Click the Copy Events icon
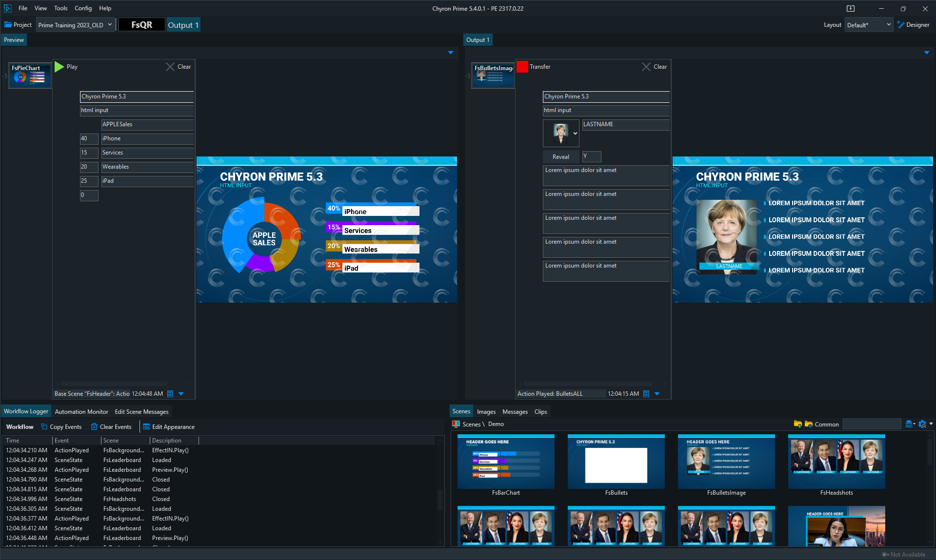936x560 pixels. (44, 427)
